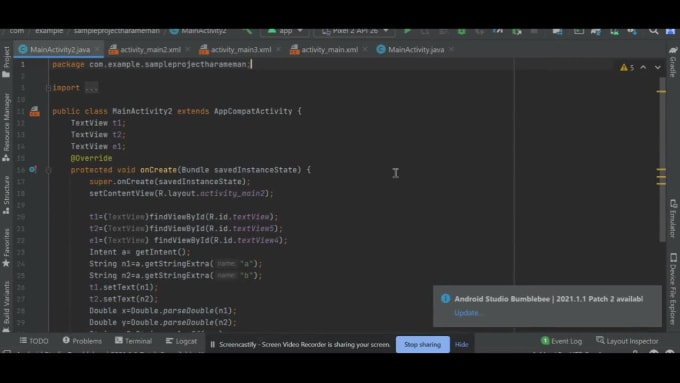This screenshot has width=680, height=383.
Task: Click the Update link in notification
Action: 466,313
